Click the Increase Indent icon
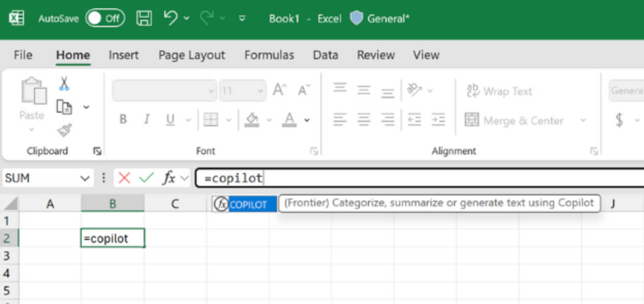 point(438,120)
